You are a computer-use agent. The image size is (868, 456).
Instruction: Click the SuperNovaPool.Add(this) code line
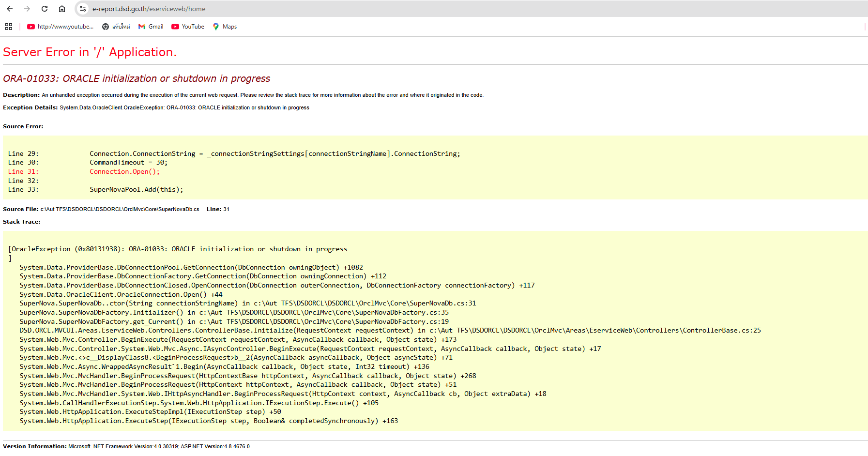coord(136,190)
